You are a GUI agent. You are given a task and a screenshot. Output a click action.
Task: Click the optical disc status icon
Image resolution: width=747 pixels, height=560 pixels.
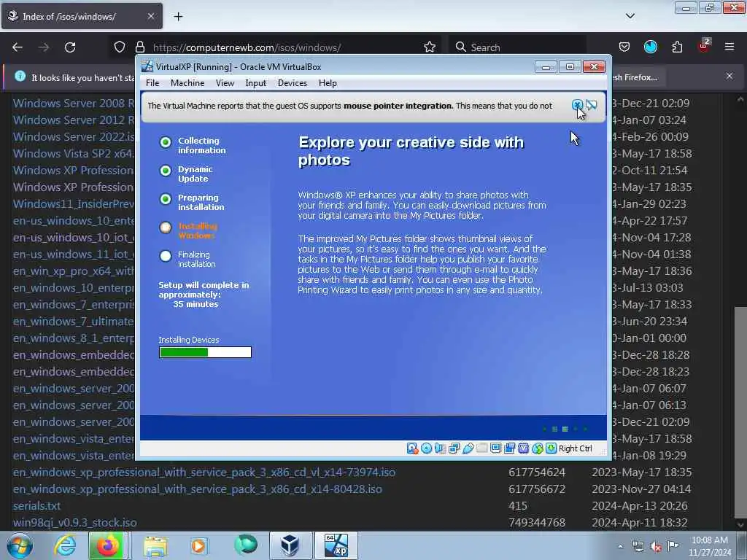(426, 448)
